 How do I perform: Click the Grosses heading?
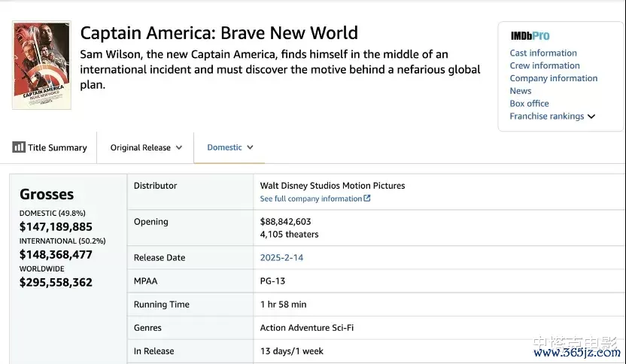(x=47, y=194)
